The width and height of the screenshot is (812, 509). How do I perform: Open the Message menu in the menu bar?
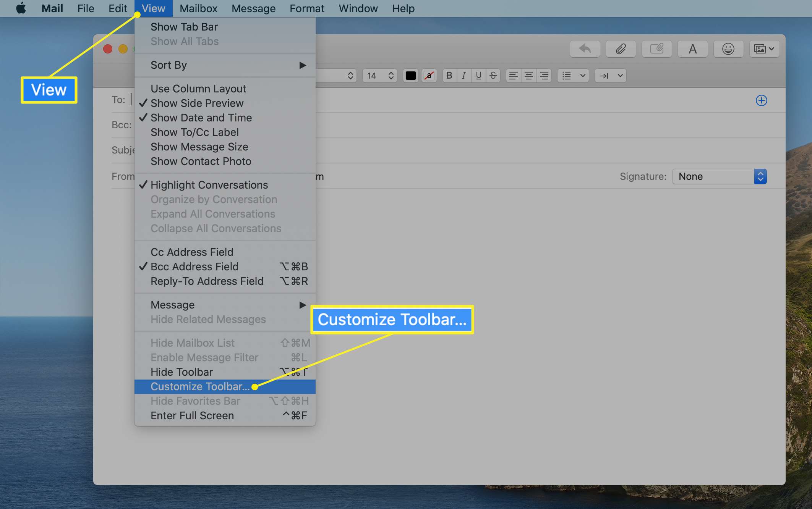pyautogui.click(x=253, y=8)
